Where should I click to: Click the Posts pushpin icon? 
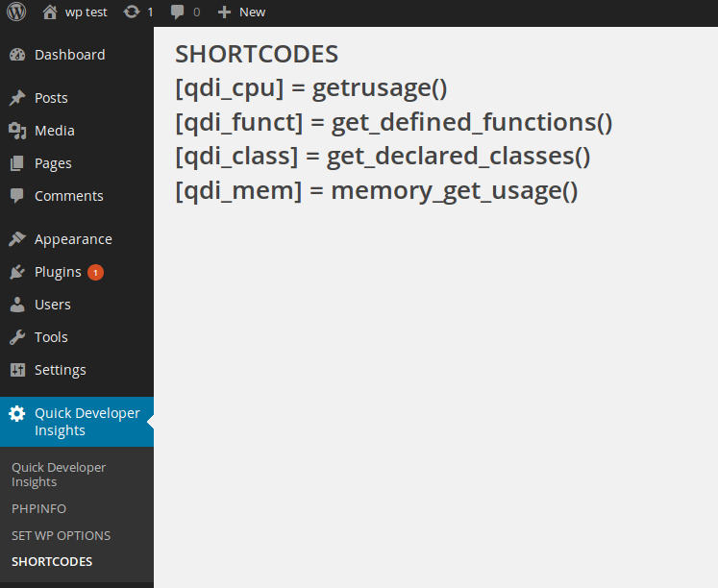17,98
